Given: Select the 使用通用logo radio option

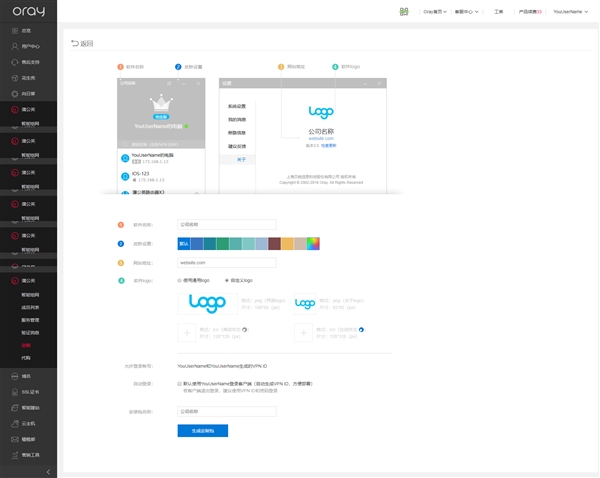Looking at the screenshot, I should [180, 281].
